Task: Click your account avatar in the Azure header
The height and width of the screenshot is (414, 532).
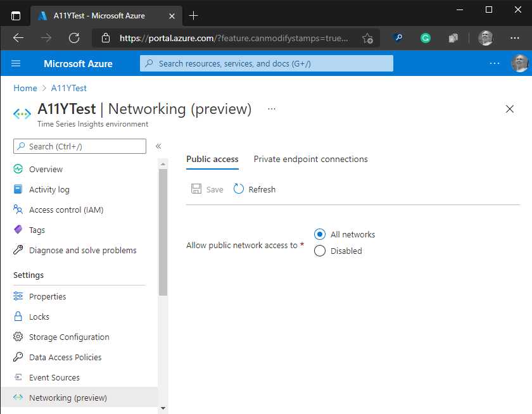Action: pos(520,63)
